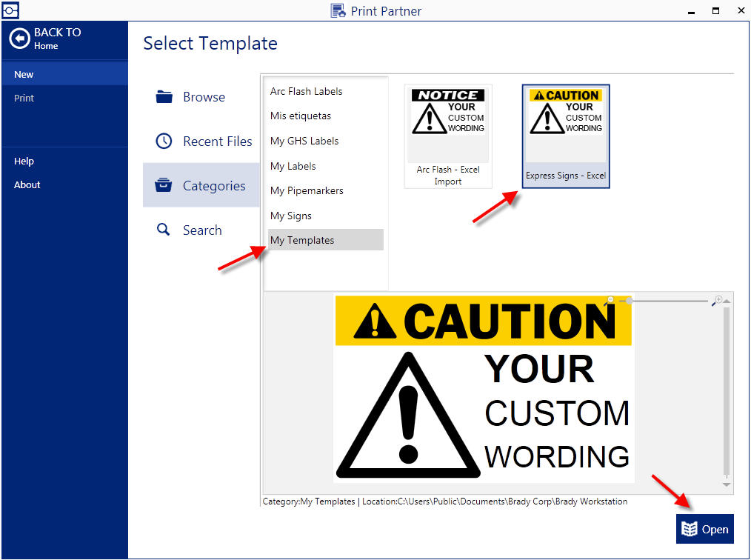The image size is (751, 560).
Task: Pick the My Pipemarkers category
Action: pyautogui.click(x=307, y=190)
